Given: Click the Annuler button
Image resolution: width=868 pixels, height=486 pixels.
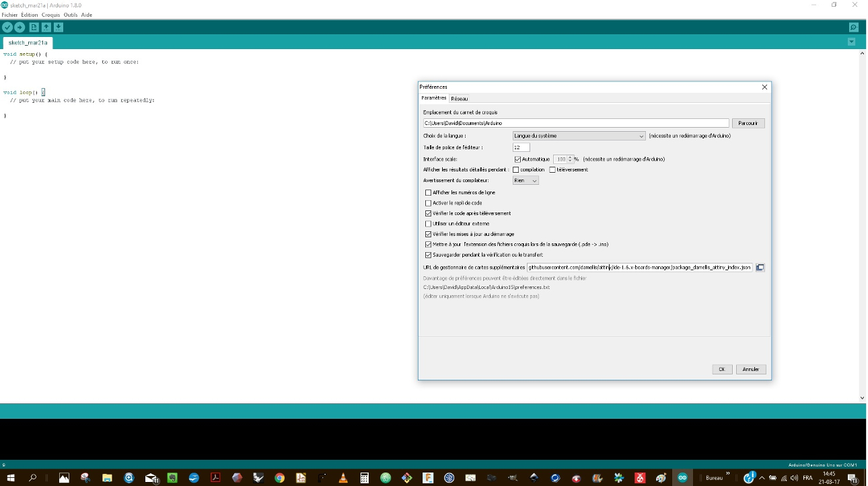Looking at the screenshot, I should [x=751, y=369].
